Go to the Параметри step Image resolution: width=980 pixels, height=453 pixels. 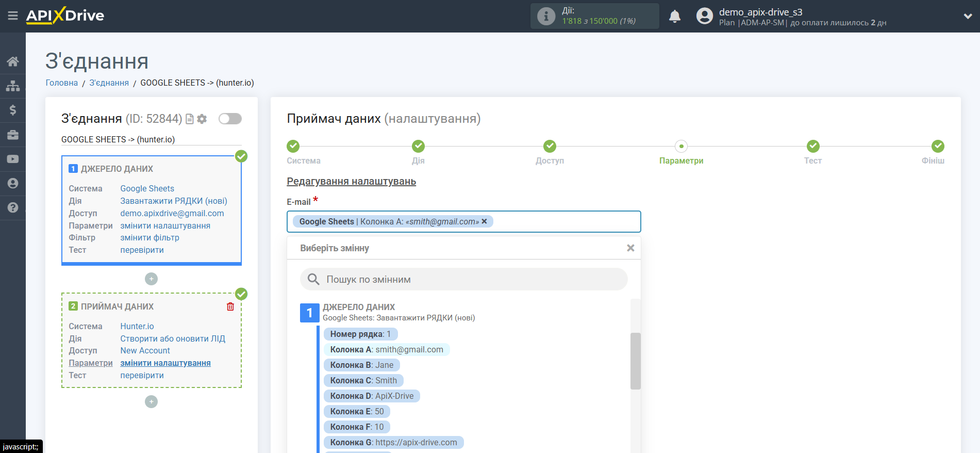tap(681, 147)
